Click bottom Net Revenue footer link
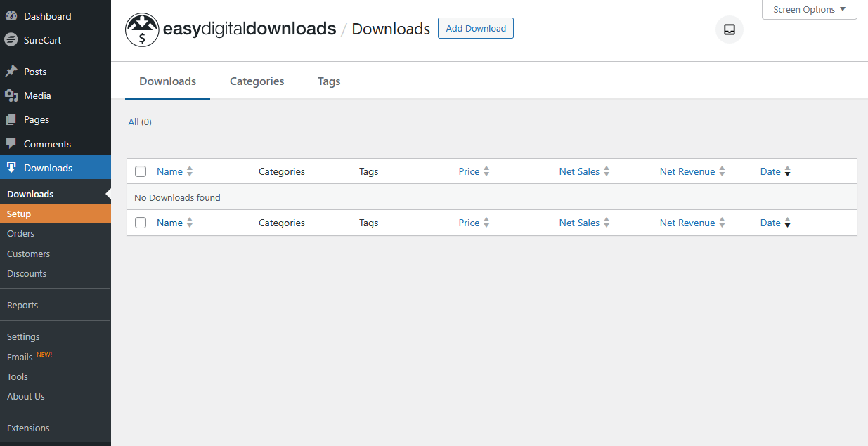868x446 pixels. point(687,223)
